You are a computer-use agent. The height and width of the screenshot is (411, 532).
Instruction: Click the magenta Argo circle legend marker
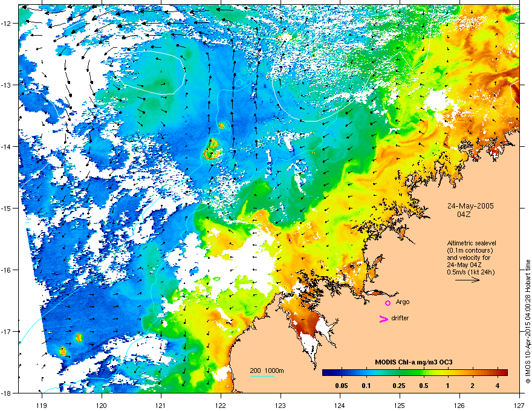tap(388, 303)
